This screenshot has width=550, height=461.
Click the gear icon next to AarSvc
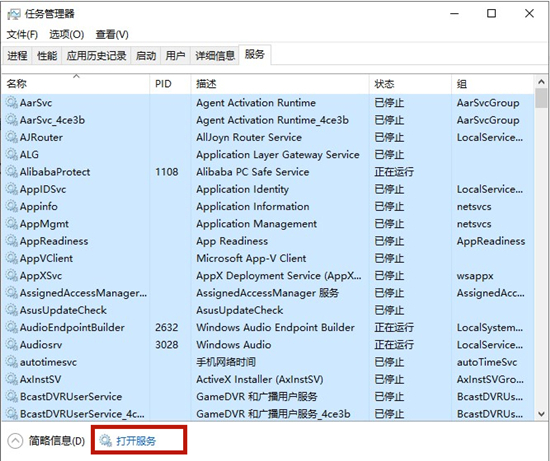pyautogui.click(x=12, y=102)
